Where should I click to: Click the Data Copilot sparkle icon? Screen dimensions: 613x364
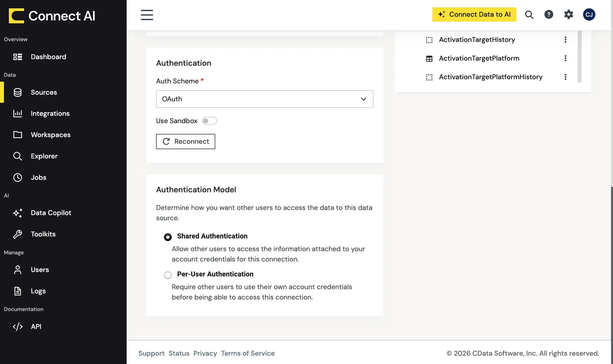[18, 213]
